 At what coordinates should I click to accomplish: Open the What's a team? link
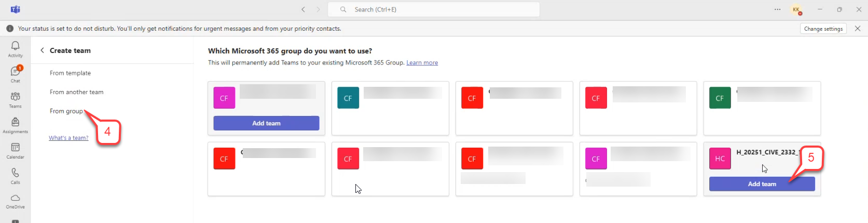click(x=68, y=138)
